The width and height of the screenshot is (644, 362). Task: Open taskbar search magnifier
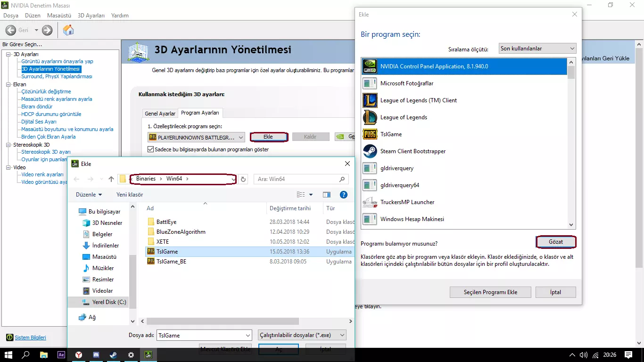coord(26,354)
